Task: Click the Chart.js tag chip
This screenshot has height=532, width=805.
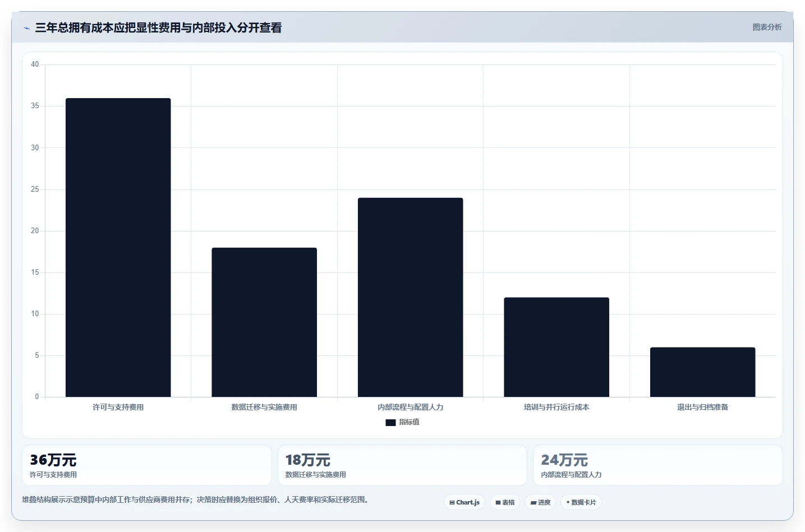Action: (464, 502)
